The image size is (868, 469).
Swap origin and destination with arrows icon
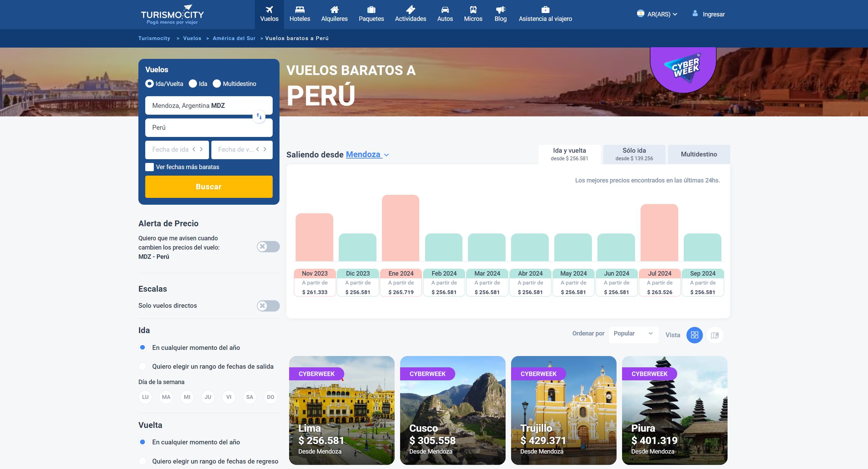[x=259, y=116]
